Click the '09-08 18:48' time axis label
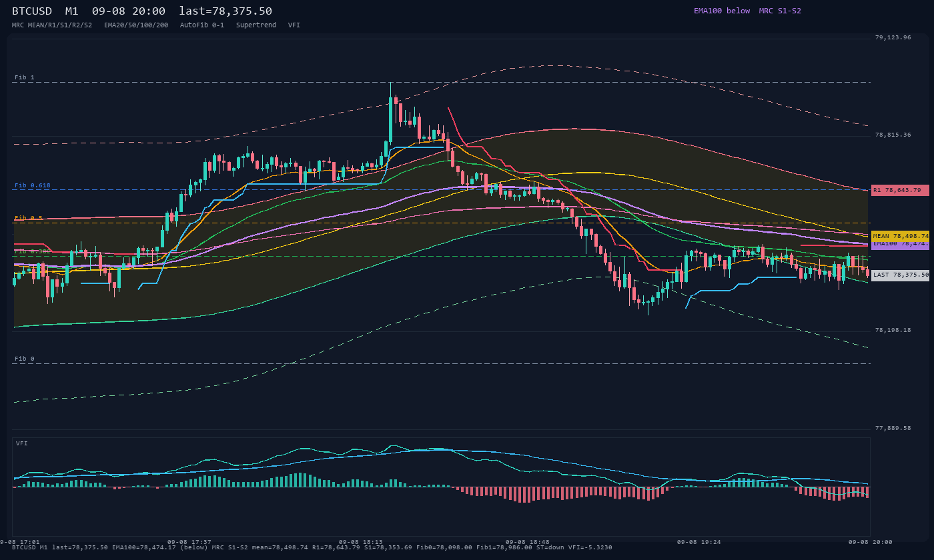934x560 pixels. click(528, 542)
